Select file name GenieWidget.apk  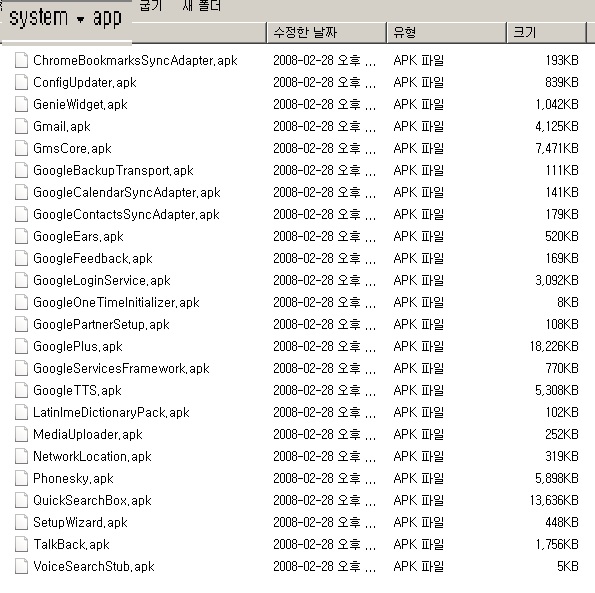pyautogui.click(x=80, y=104)
